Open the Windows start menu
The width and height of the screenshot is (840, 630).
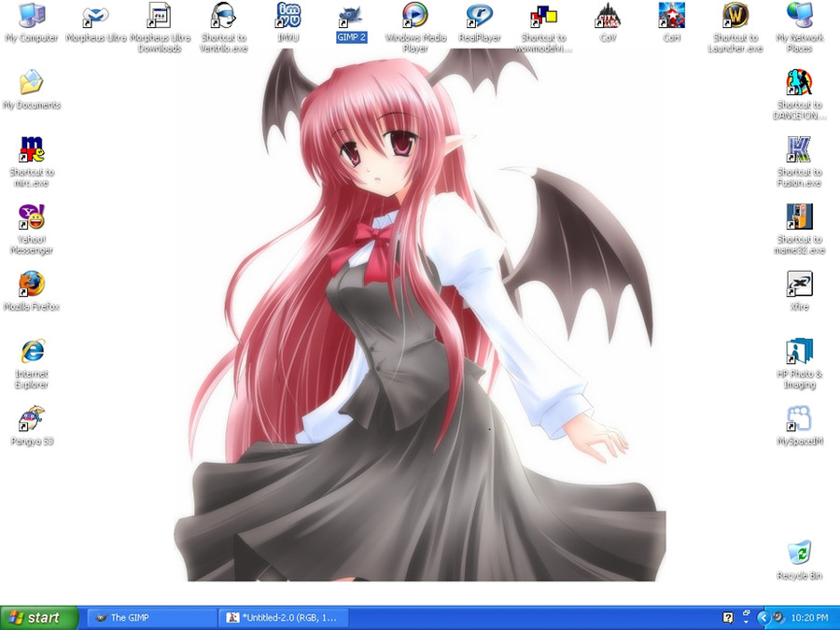(x=39, y=618)
